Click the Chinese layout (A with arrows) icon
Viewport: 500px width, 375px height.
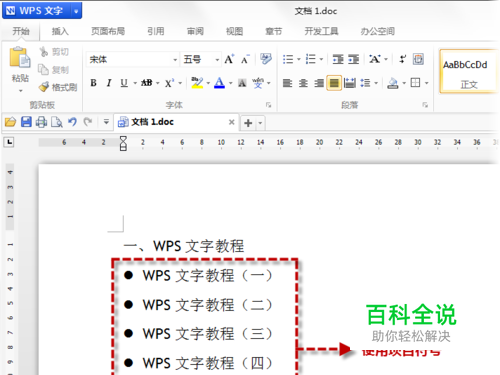tap(375, 59)
